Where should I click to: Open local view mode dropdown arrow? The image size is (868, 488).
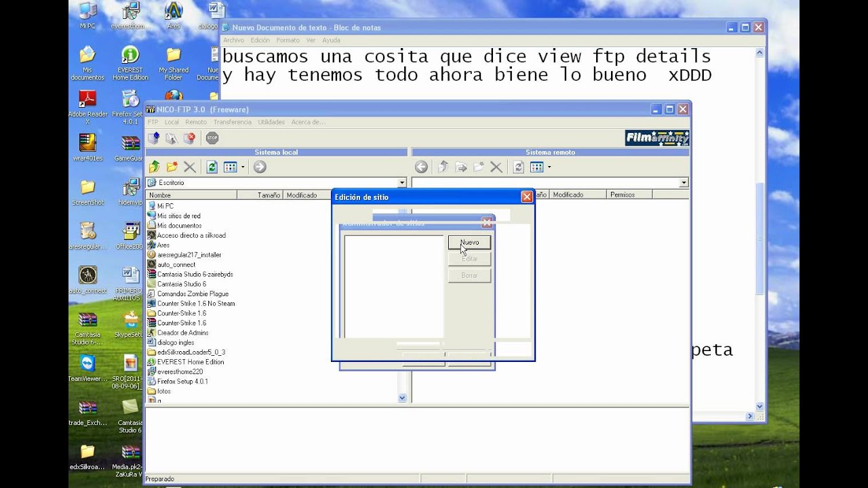pyautogui.click(x=243, y=167)
